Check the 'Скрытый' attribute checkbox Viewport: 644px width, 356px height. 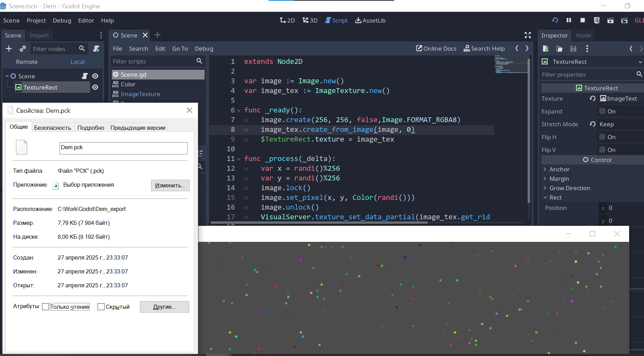[101, 307]
